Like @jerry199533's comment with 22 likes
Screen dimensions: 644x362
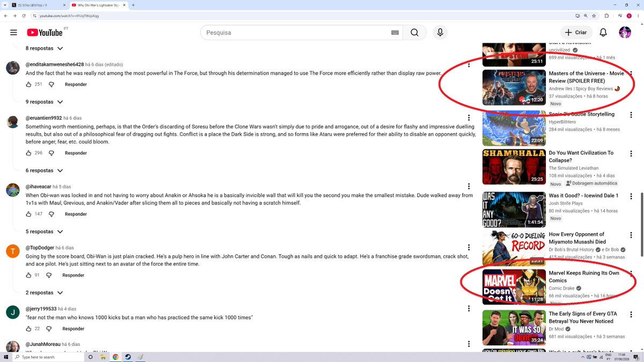coord(29,329)
